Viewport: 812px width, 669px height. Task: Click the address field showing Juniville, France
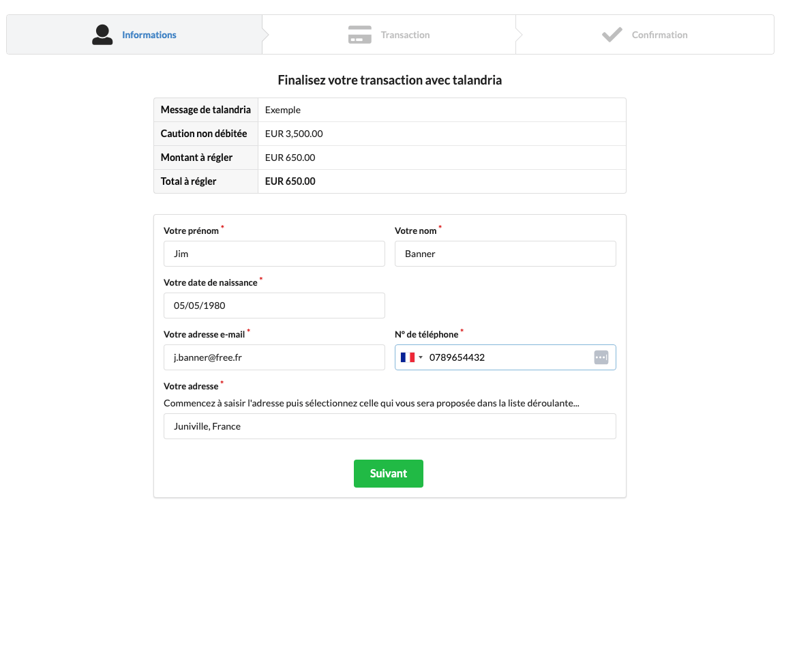click(389, 426)
